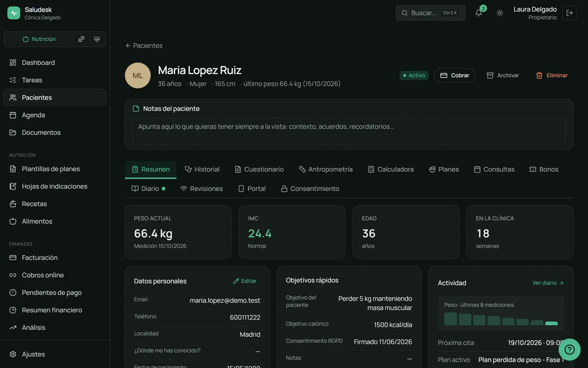Open the Antropometría tab

pos(326,169)
